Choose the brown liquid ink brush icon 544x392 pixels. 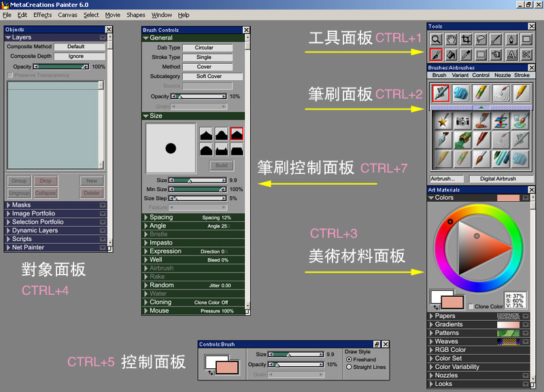481,121
